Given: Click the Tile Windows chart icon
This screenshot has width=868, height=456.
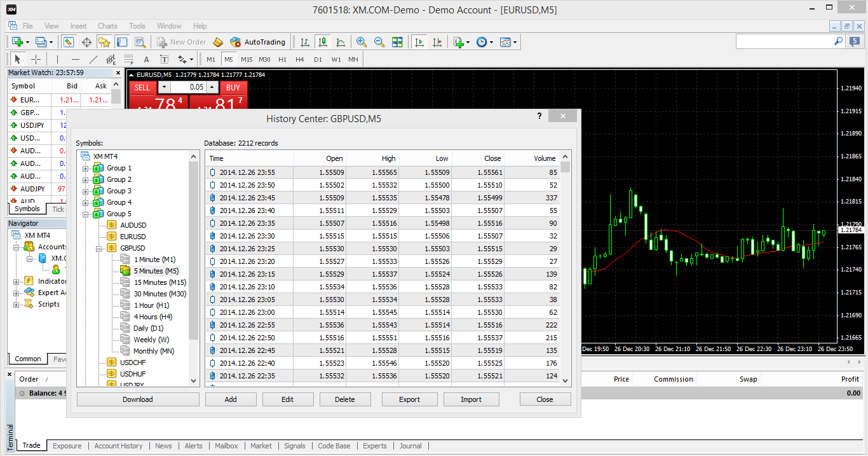Looking at the screenshot, I should [x=397, y=42].
